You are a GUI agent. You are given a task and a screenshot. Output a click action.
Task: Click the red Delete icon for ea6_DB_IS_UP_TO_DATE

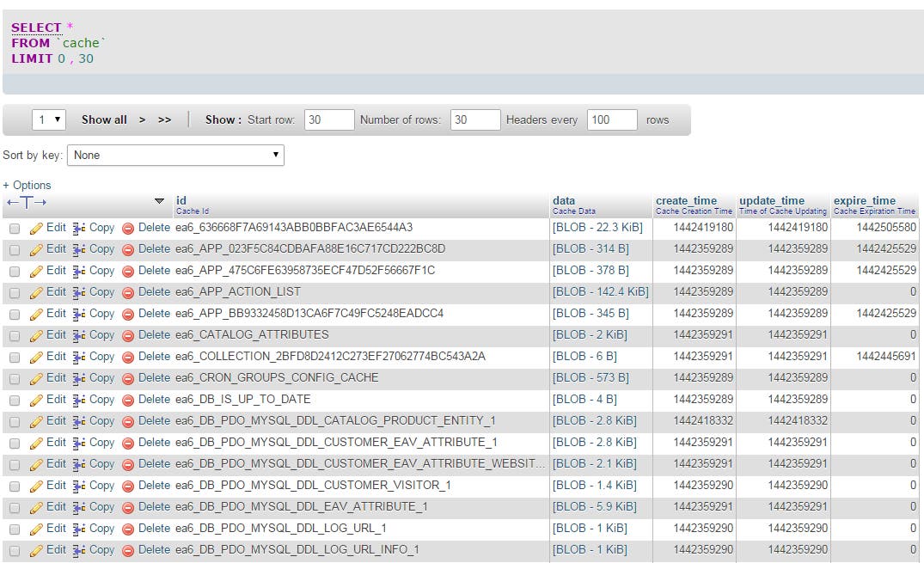128,401
